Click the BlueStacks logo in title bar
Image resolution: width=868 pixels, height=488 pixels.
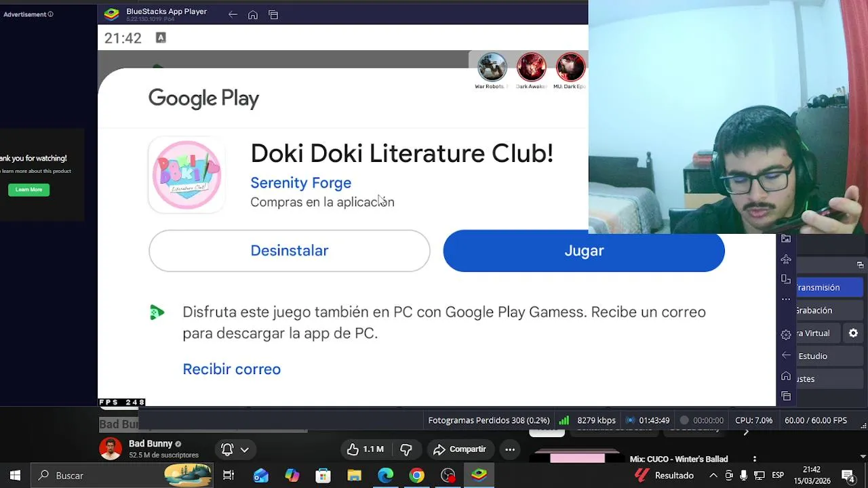tap(112, 14)
